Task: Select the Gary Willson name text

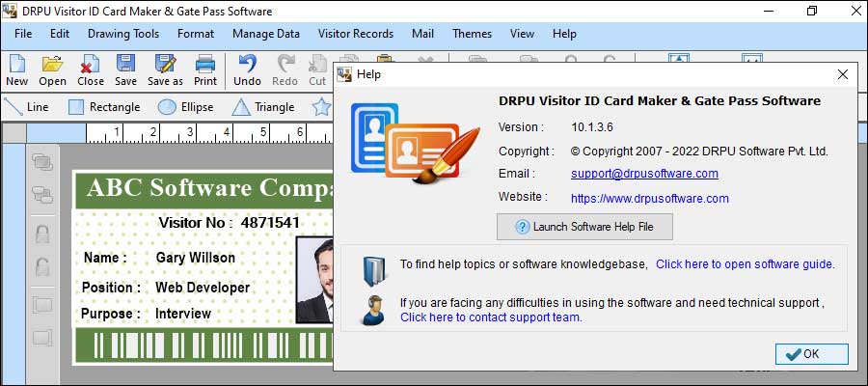Action: coord(196,258)
